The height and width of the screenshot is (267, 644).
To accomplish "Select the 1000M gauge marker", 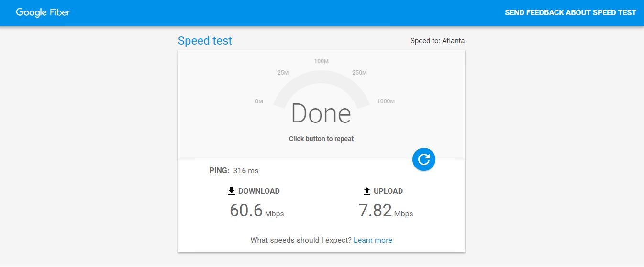I will coord(386,101).
